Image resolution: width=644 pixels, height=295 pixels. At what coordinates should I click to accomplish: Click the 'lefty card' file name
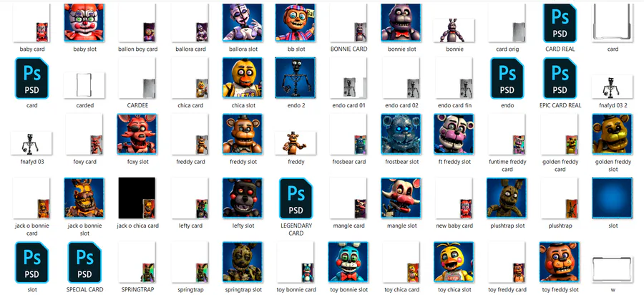[x=190, y=226]
